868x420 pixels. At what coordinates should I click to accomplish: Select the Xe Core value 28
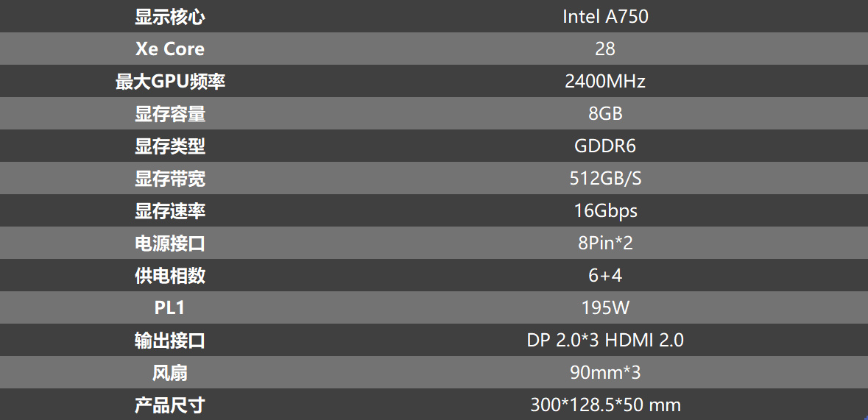point(605,49)
